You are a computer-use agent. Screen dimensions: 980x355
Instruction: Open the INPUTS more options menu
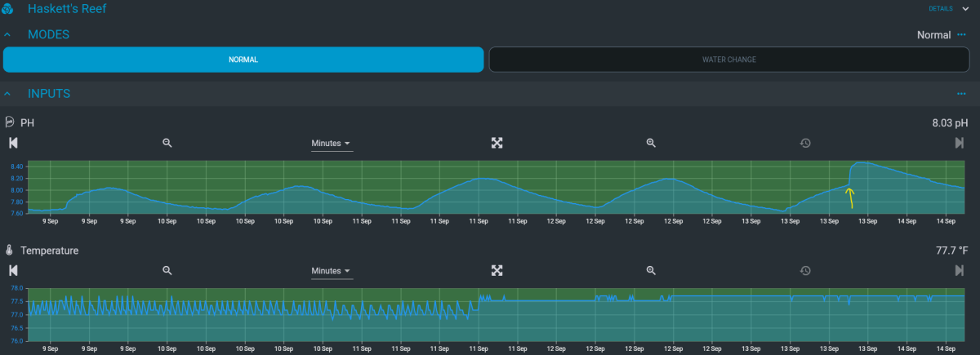point(962,94)
